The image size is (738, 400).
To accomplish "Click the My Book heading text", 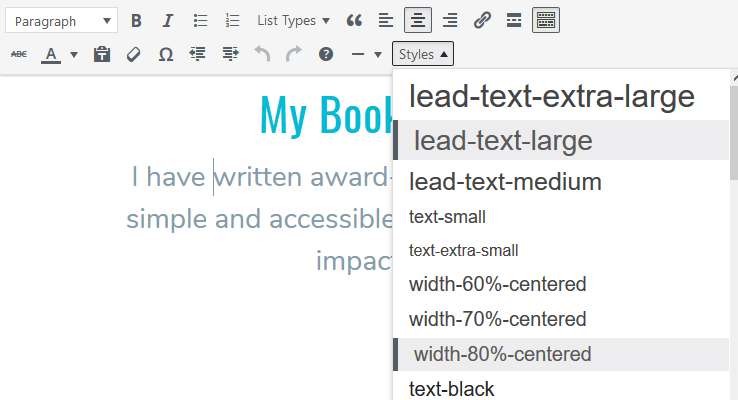I will pyautogui.click(x=327, y=116).
